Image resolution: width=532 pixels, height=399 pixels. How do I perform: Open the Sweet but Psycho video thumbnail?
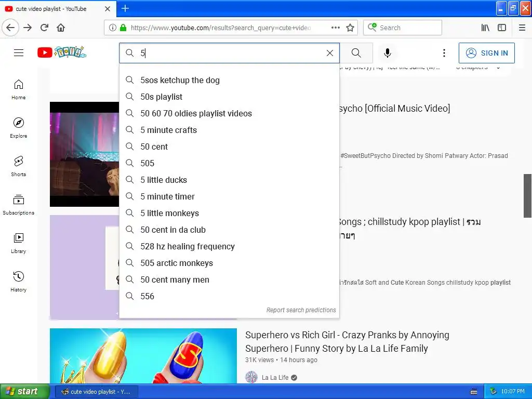[x=85, y=154]
